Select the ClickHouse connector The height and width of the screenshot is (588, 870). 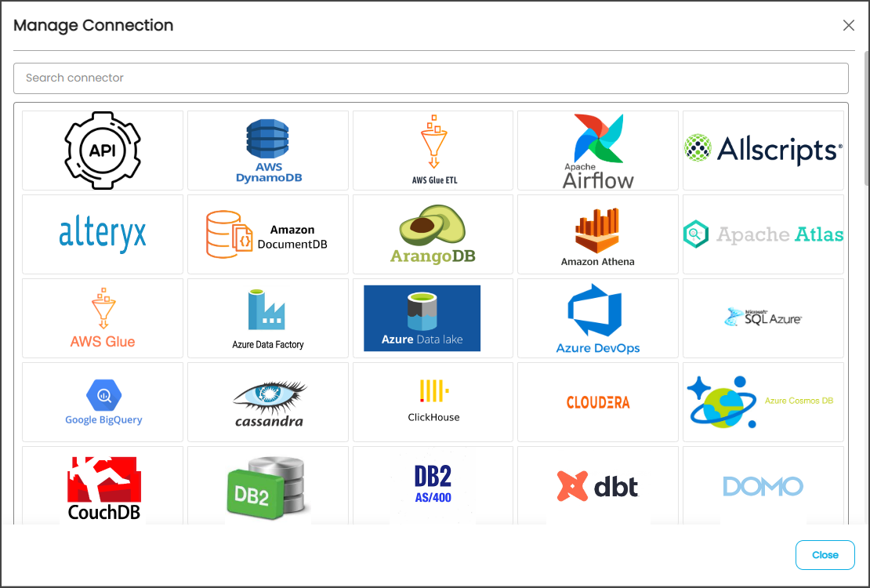click(x=433, y=402)
